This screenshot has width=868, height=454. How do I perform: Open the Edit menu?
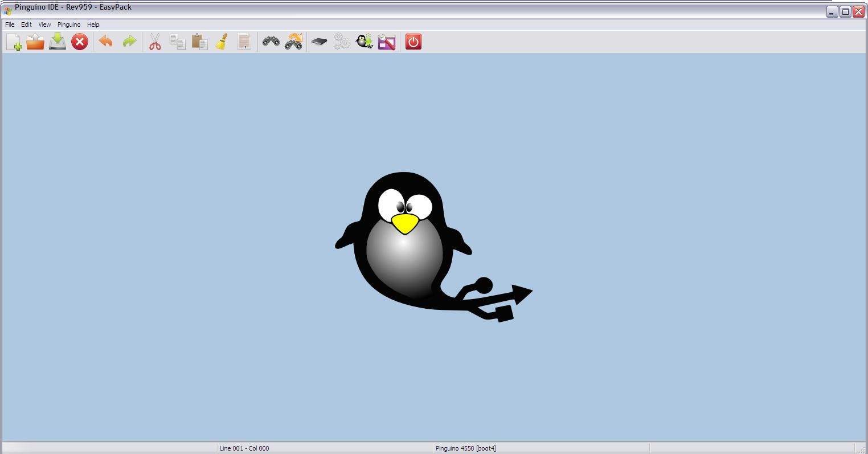pyautogui.click(x=26, y=24)
